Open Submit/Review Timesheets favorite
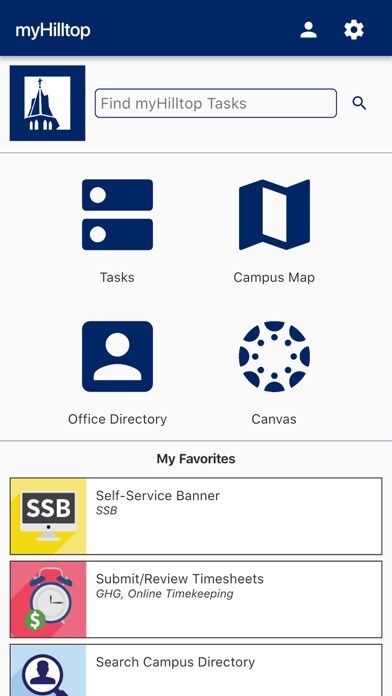Image resolution: width=392 pixels, height=696 pixels. [196, 599]
